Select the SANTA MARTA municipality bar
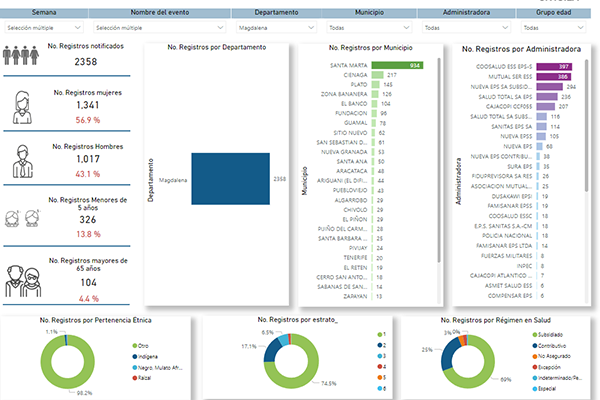 pos(397,65)
